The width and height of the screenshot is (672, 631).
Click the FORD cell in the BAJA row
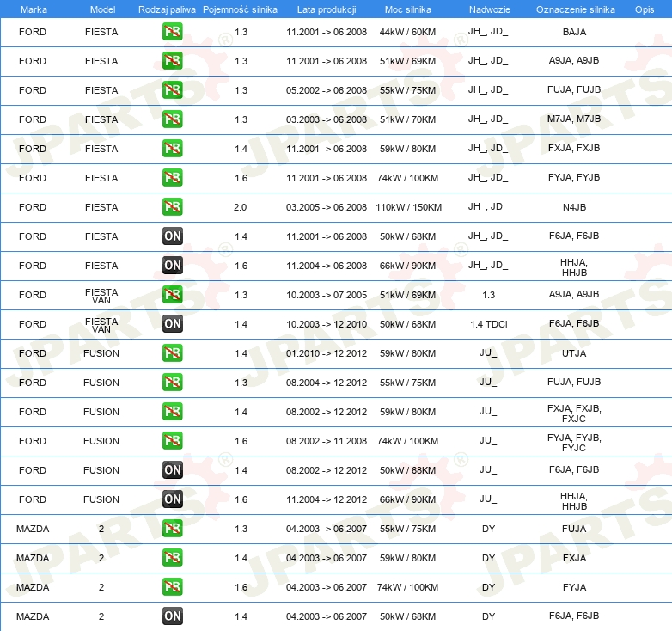coord(33,32)
